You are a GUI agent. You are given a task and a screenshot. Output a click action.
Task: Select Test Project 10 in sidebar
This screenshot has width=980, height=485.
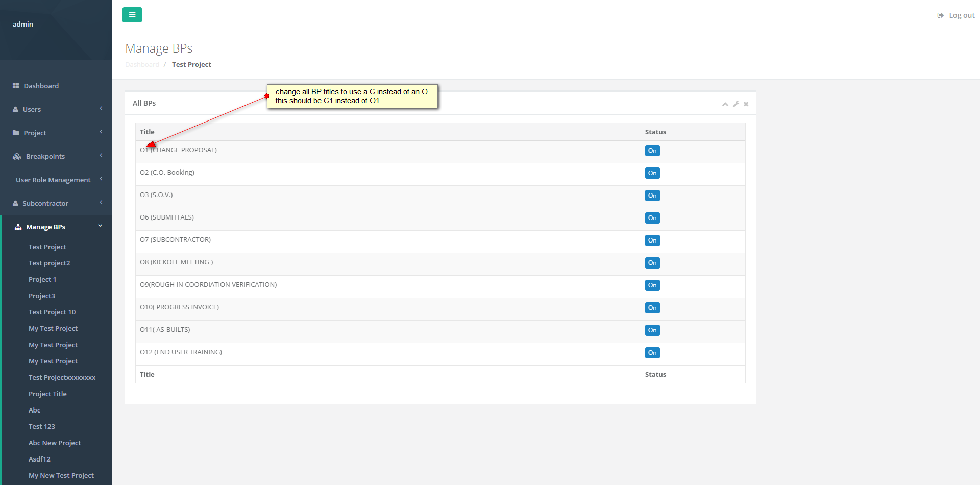coord(52,312)
